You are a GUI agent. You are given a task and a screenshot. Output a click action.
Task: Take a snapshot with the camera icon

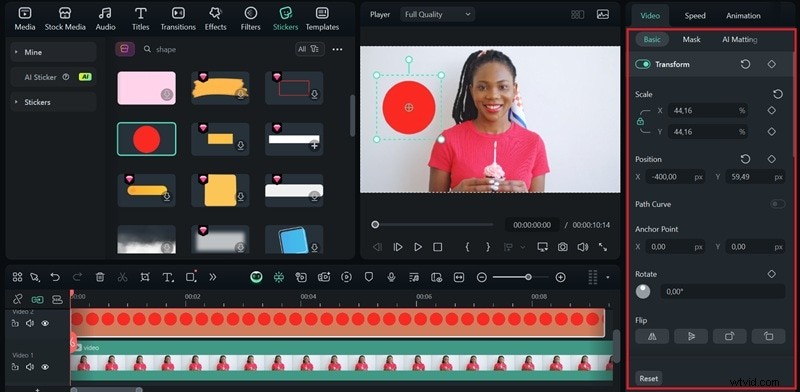[x=562, y=247]
